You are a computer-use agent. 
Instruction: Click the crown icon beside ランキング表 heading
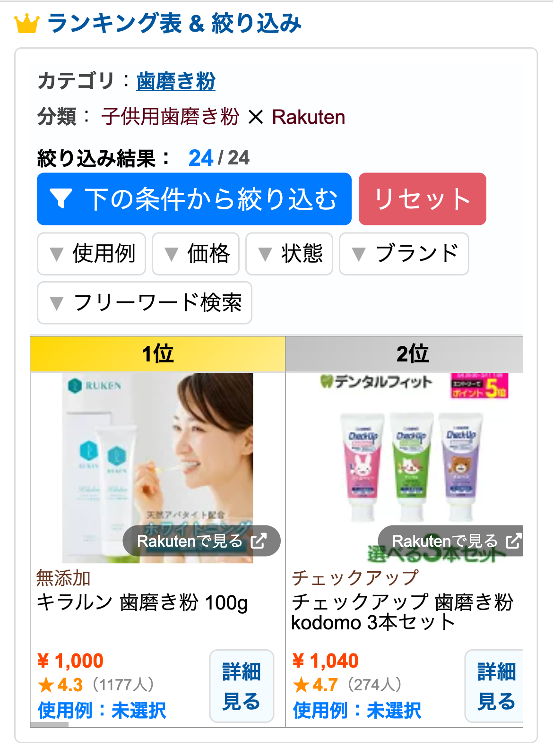(26, 24)
